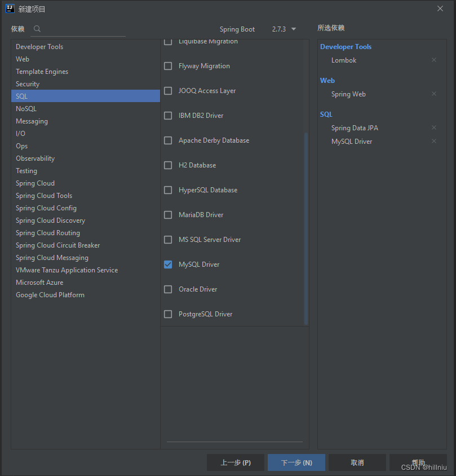Screen dimensions: 456x476
Task: Check Apache Derby Database
Action: pos(168,140)
